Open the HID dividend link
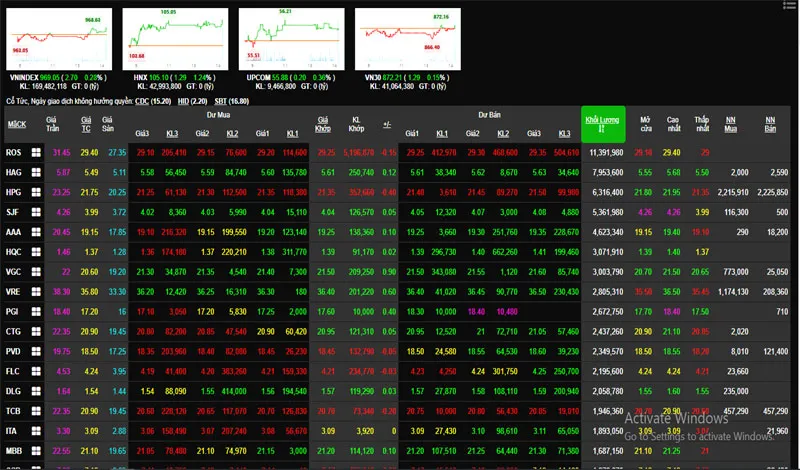The image size is (800, 470). pos(183,101)
